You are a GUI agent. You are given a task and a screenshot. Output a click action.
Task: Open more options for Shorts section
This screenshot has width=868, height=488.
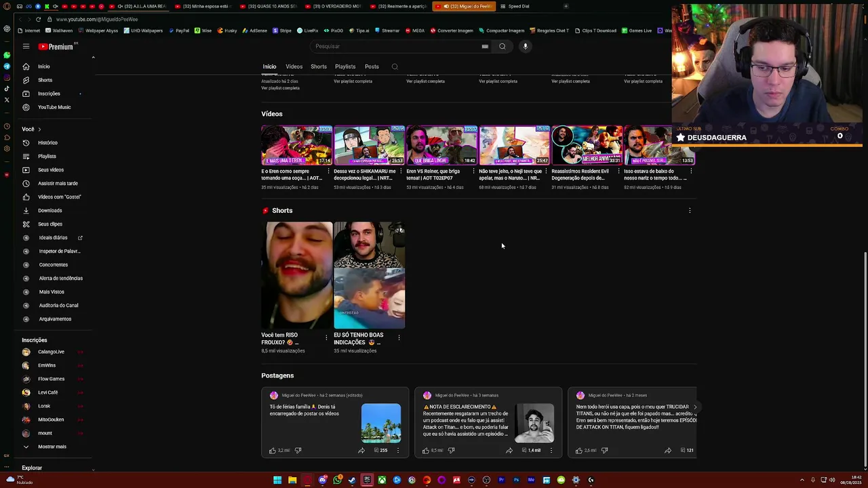[x=690, y=211]
